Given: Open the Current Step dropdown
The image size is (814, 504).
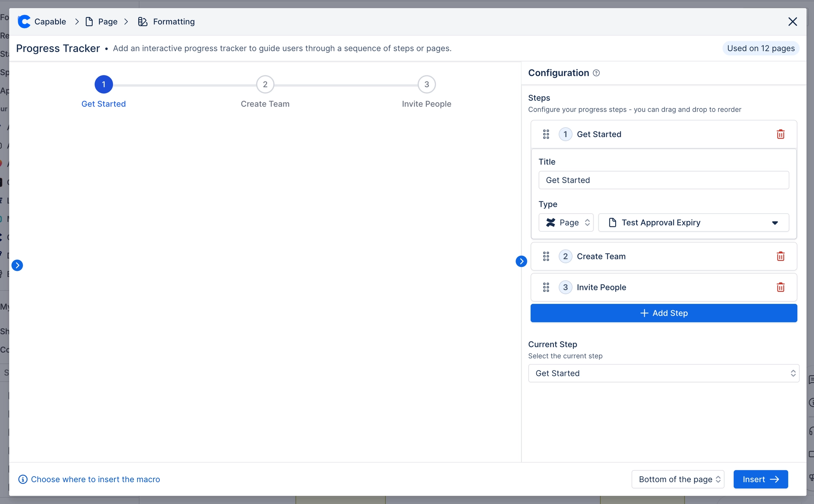Looking at the screenshot, I should [x=663, y=373].
